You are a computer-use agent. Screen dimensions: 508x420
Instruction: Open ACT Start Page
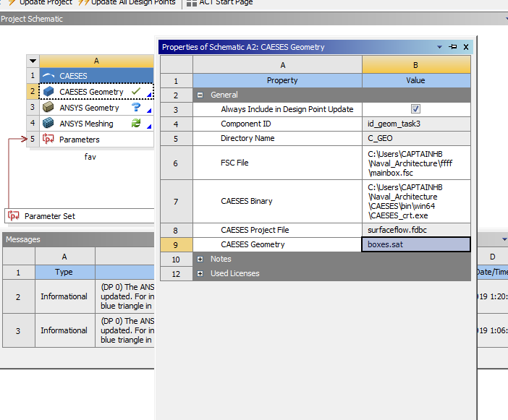[x=220, y=3]
